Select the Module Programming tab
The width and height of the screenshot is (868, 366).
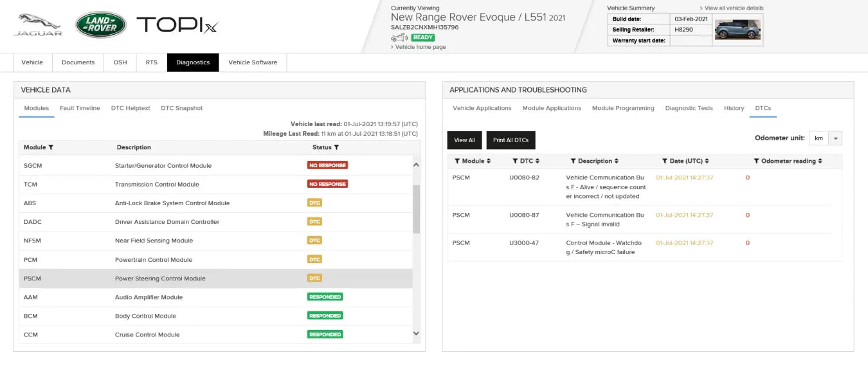tap(623, 108)
